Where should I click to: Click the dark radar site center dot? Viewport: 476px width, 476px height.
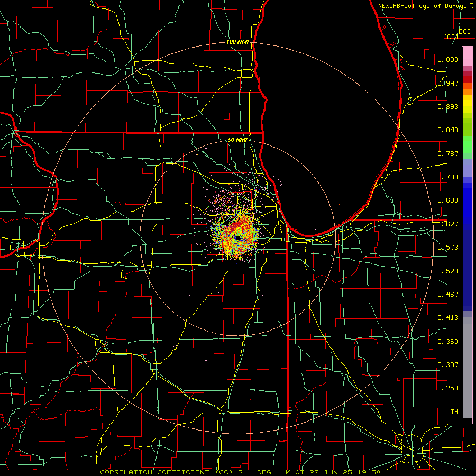point(237,238)
